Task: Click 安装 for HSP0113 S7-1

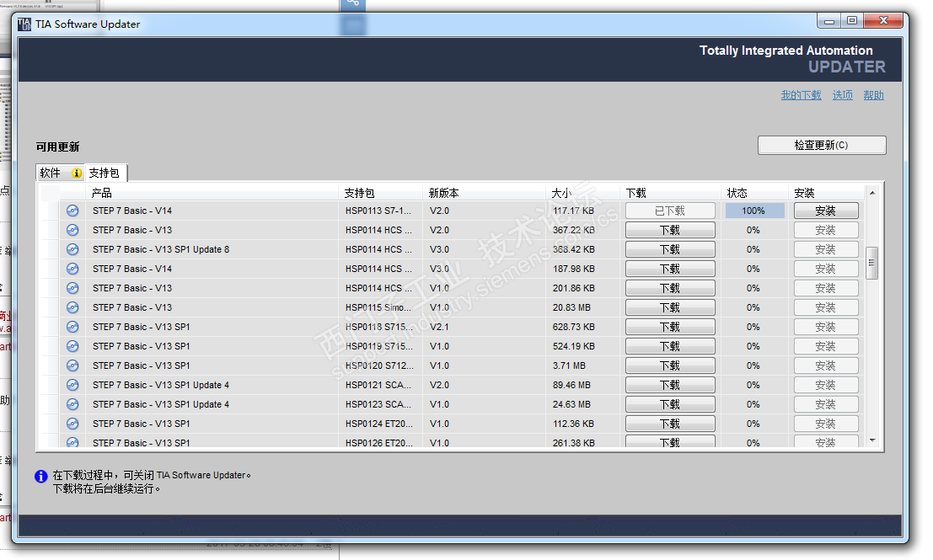Action: pos(826,211)
